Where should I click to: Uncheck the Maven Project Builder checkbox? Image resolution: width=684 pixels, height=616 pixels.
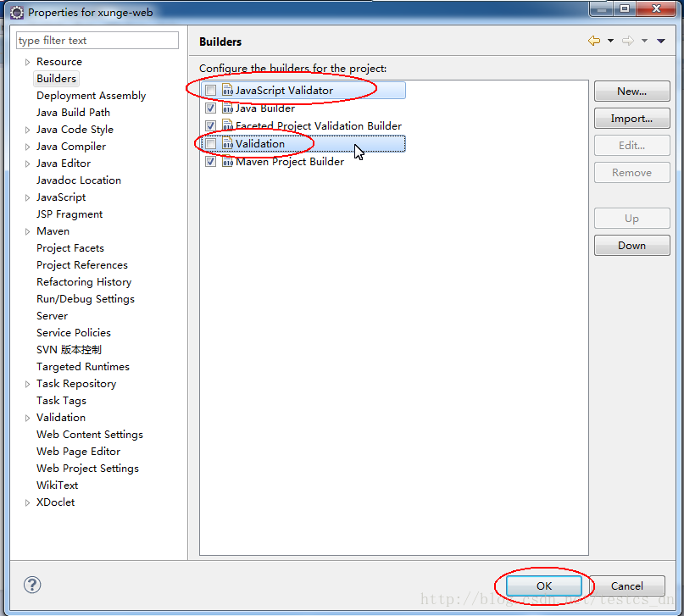point(211,162)
